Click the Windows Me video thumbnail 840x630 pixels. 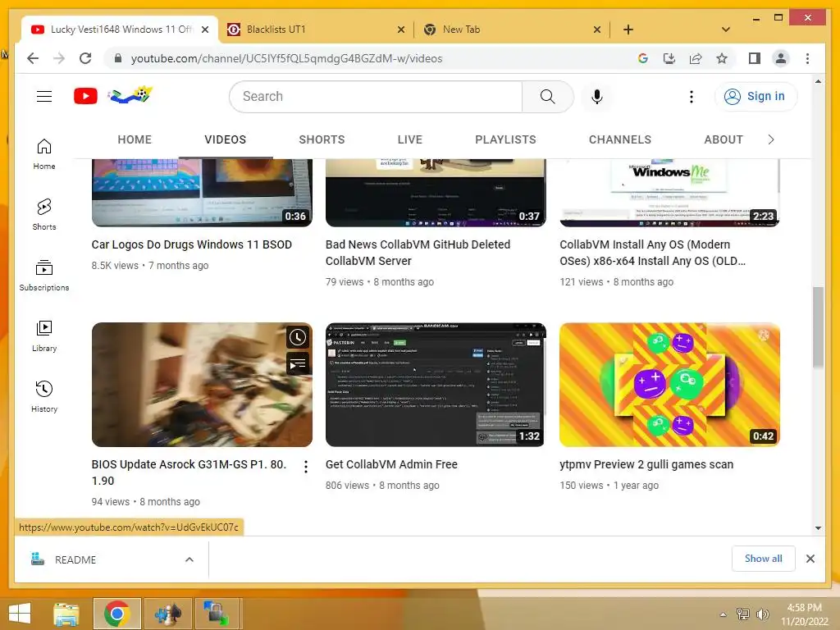click(x=669, y=193)
